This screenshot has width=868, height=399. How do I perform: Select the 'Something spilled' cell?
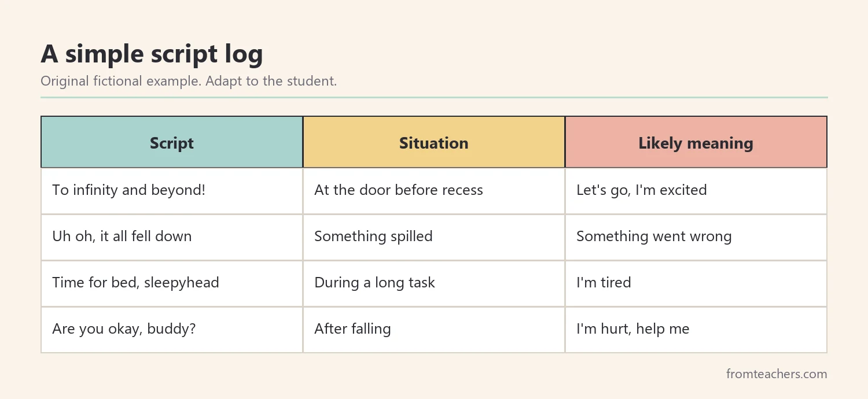(x=434, y=237)
